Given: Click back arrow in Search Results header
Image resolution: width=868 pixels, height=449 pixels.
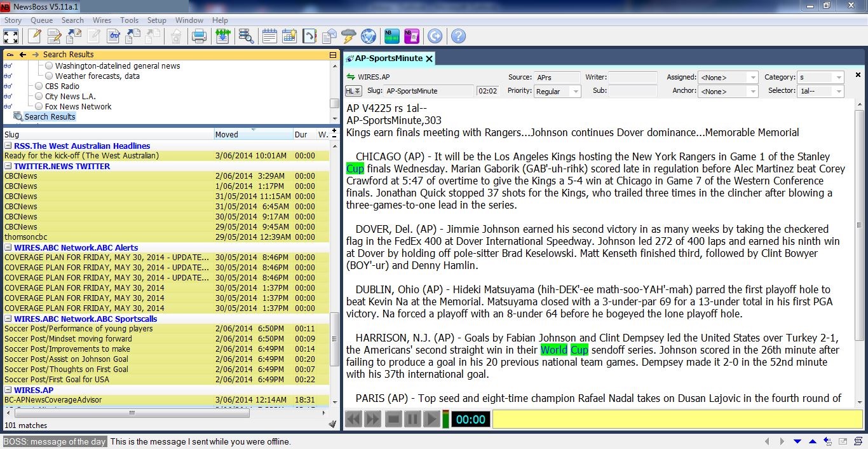Looking at the screenshot, I should [x=23, y=55].
